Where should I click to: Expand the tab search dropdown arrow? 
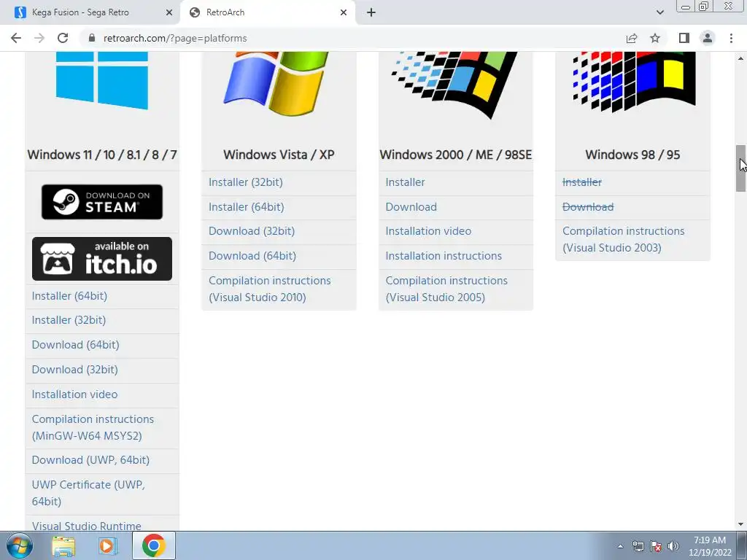click(659, 12)
